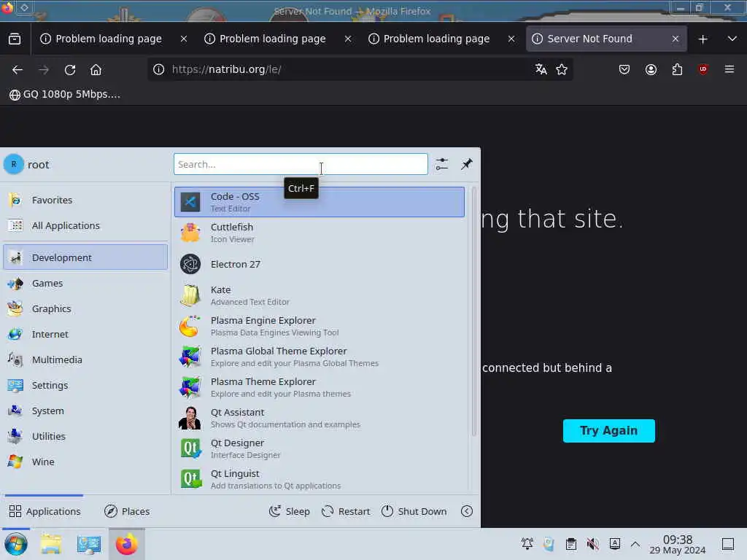Close the Server Not Found tab
747x560 pixels.
pos(675,39)
